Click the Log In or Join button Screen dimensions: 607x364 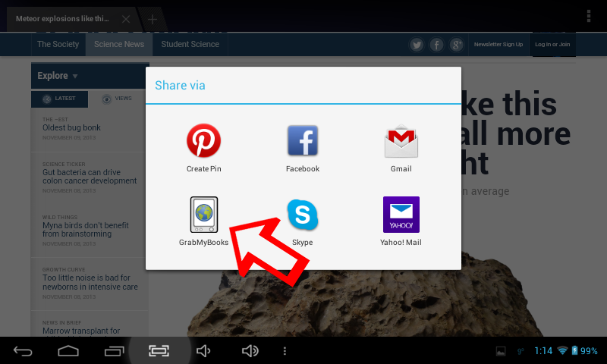pos(552,45)
